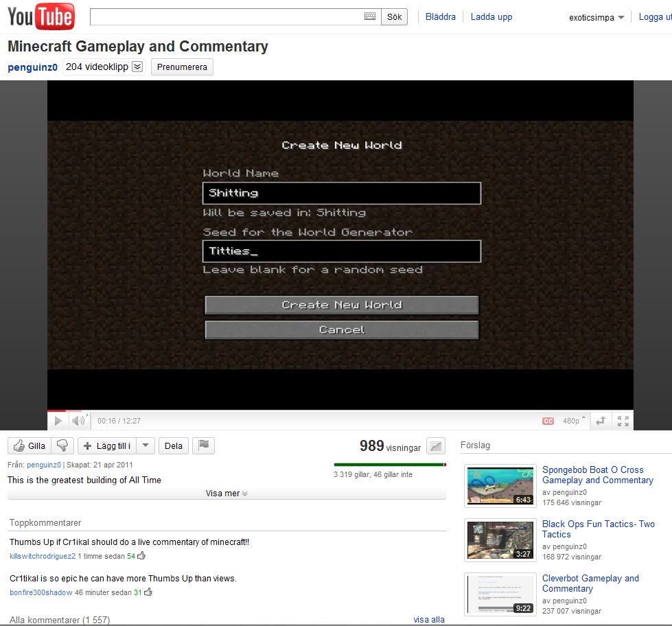The width and height of the screenshot is (672, 626).
Task: Like the video with Gilla
Action: pyautogui.click(x=29, y=445)
